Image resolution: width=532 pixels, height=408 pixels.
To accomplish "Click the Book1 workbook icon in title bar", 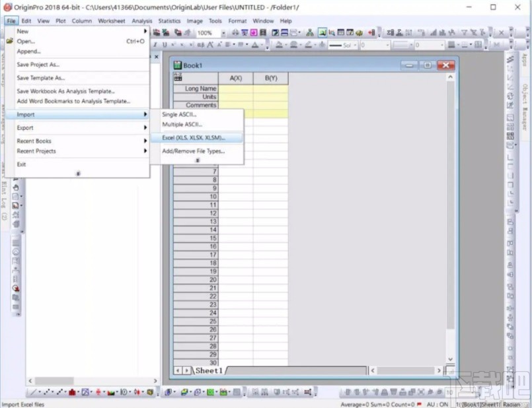I will point(178,65).
